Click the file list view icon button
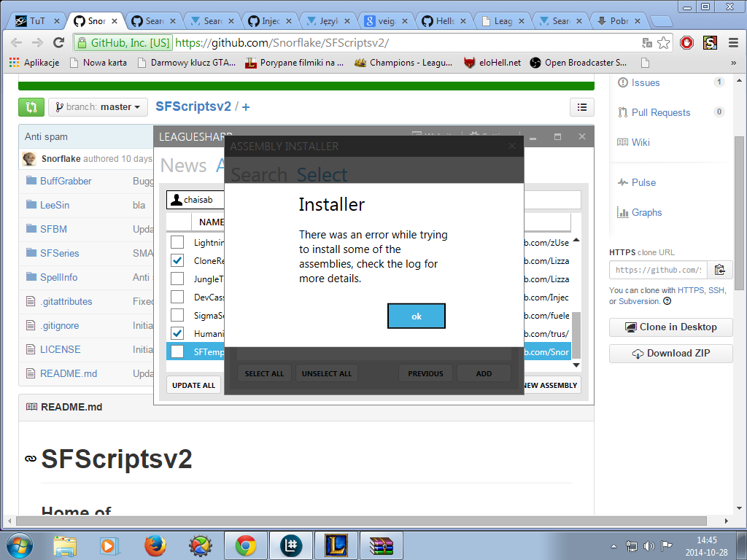Screen dimensions: 747x560 (581, 107)
